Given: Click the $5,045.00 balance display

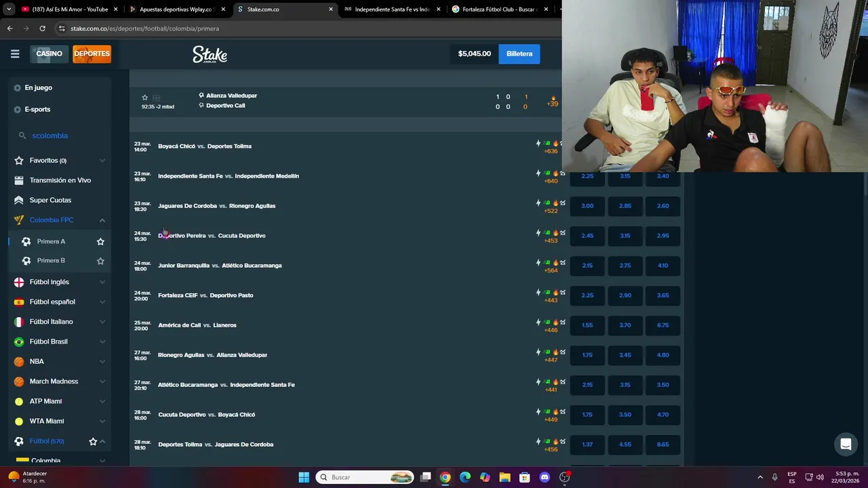Looking at the screenshot, I should [x=474, y=54].
